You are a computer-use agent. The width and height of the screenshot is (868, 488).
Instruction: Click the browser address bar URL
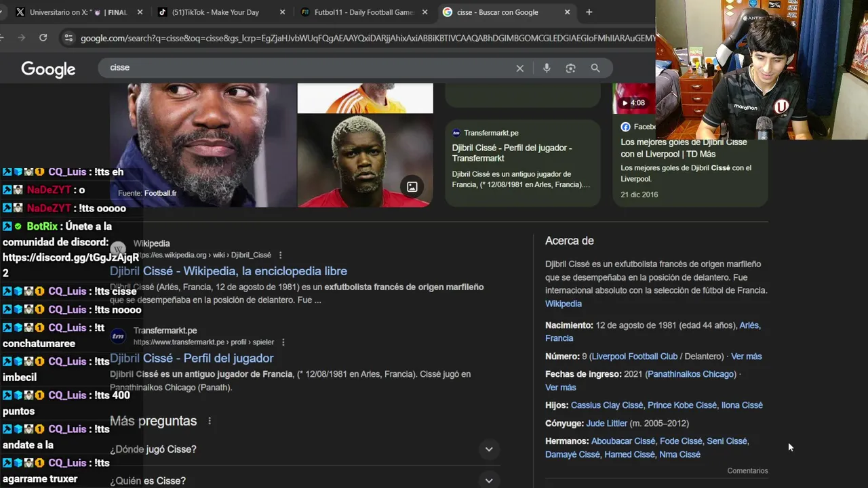(366, 39)
